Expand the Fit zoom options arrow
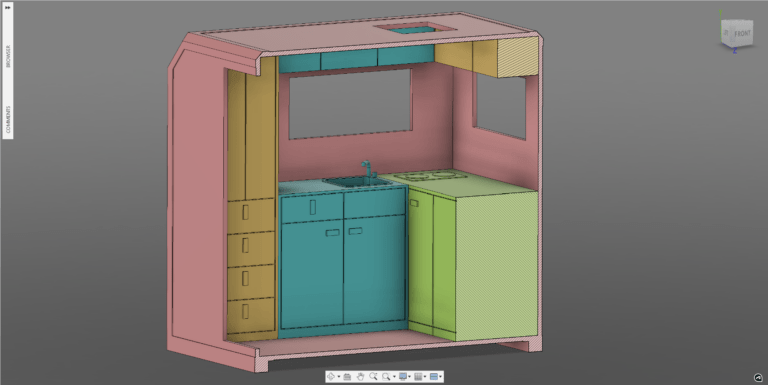Screen dimensions: 768x385 click(394, 377)
